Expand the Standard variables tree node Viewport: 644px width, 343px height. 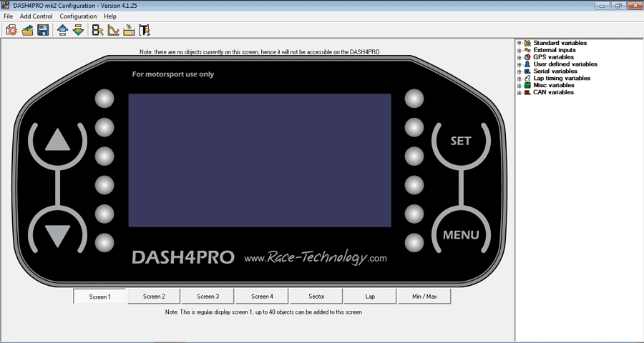click(519, 44)
